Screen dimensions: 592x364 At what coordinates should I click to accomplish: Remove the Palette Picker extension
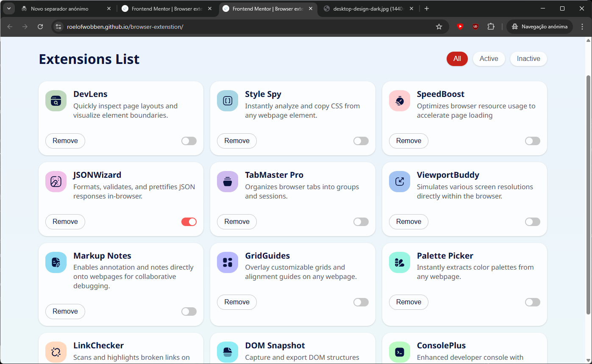(409, 302)
